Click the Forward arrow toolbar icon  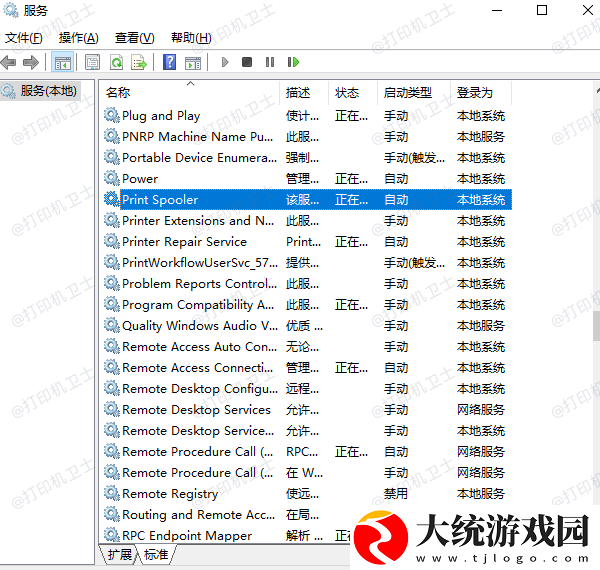[x=31, y=62]
